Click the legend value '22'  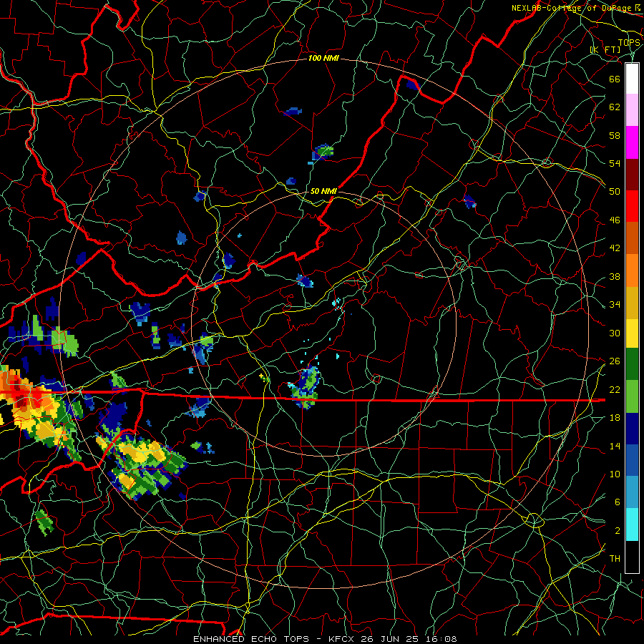[x=615, y=390]
